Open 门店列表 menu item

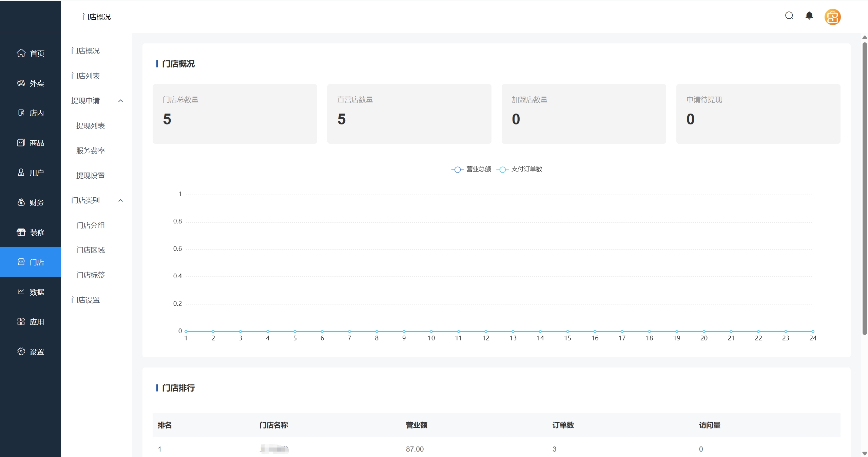point(85,76)
